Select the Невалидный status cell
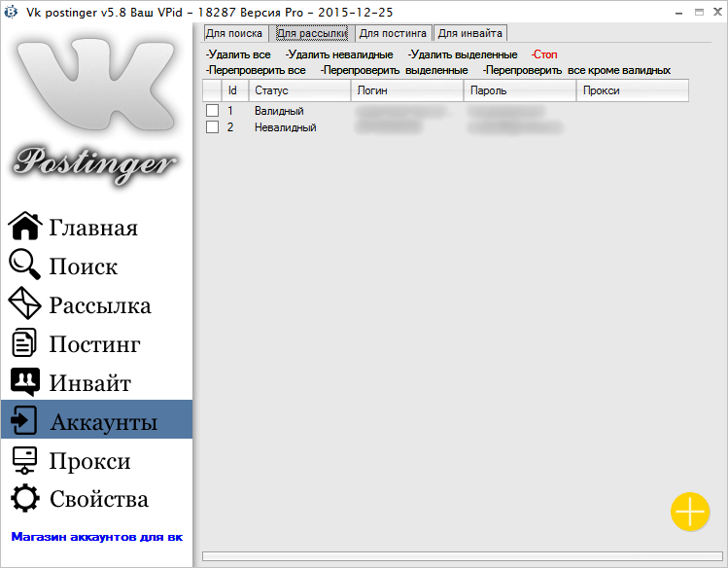Screen dimensions: 728x568 coord(285,127)
